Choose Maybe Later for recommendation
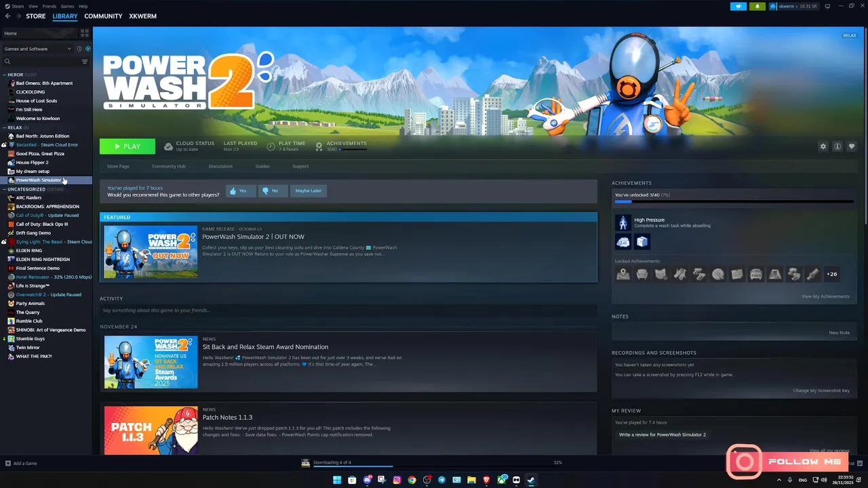The width and height of the screenshot is (868, 488). (309, 191)
